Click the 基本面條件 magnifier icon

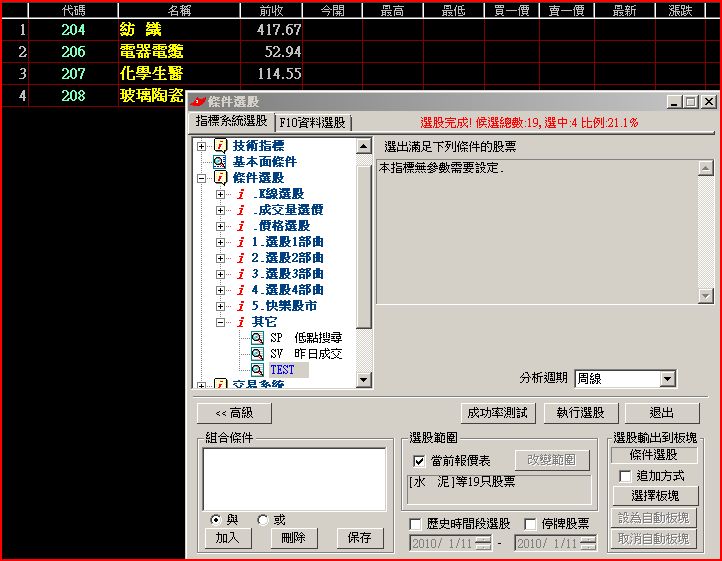pos(220,162)
